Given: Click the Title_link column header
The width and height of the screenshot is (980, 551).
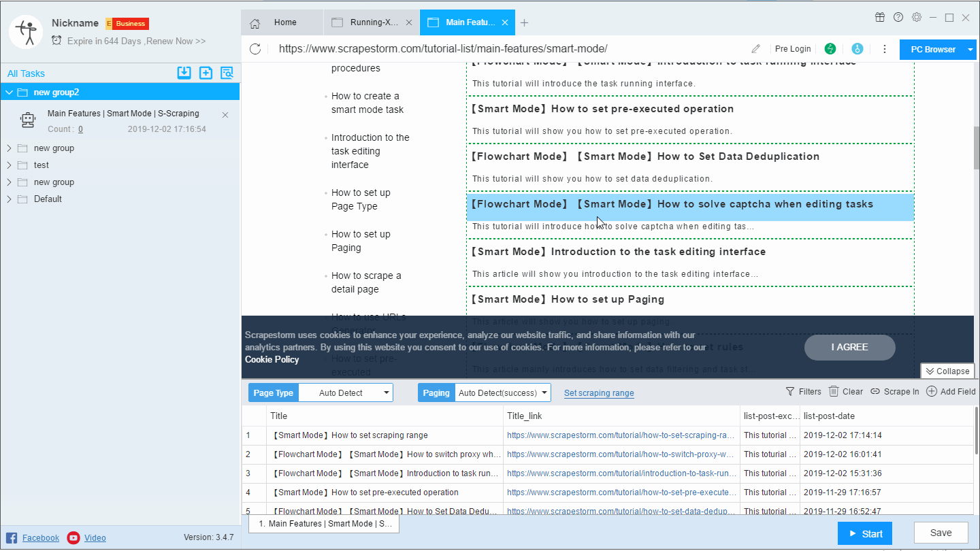Looking at the screenshot, I should click(x=621, y=416).
